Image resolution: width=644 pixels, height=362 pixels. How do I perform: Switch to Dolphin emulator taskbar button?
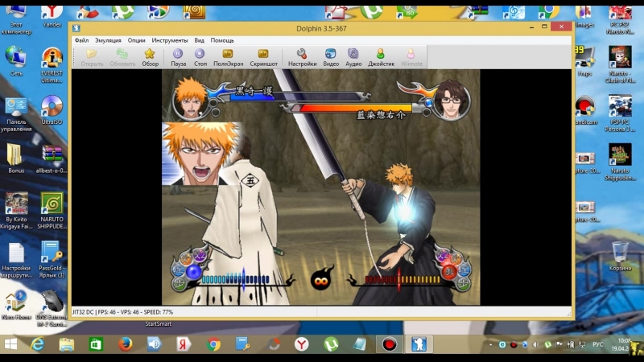point(419,344)
